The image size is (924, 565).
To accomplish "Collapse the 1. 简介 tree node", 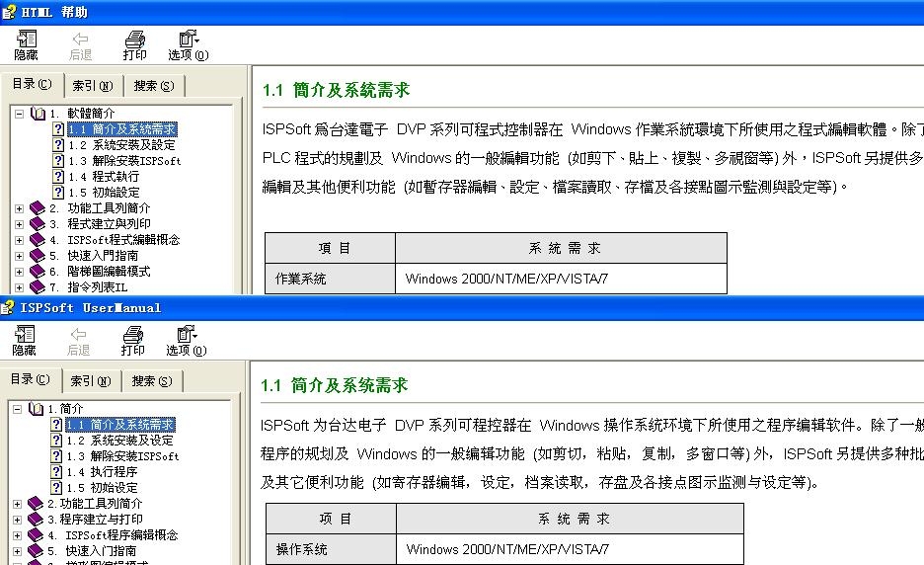I will [x=18, y=409].
